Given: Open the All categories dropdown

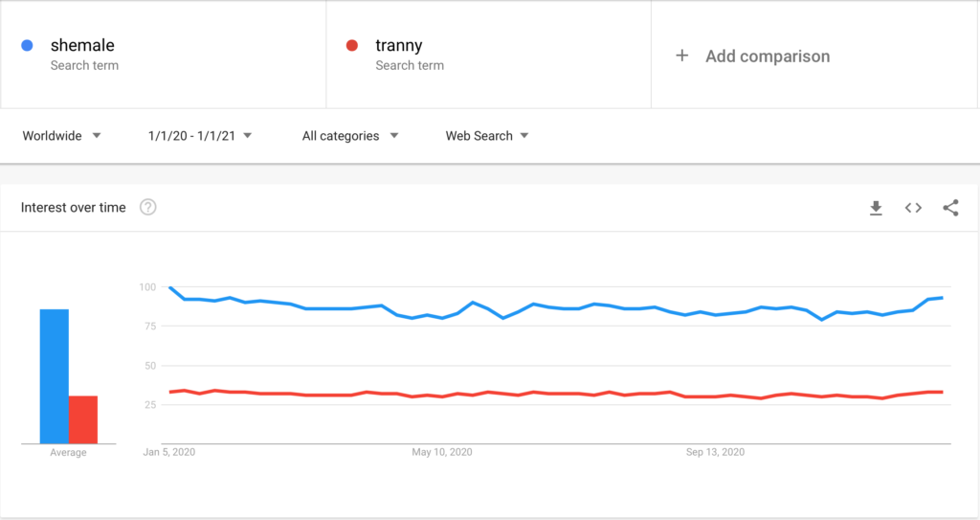Looking at the screenshot, I should pos(350,136).
